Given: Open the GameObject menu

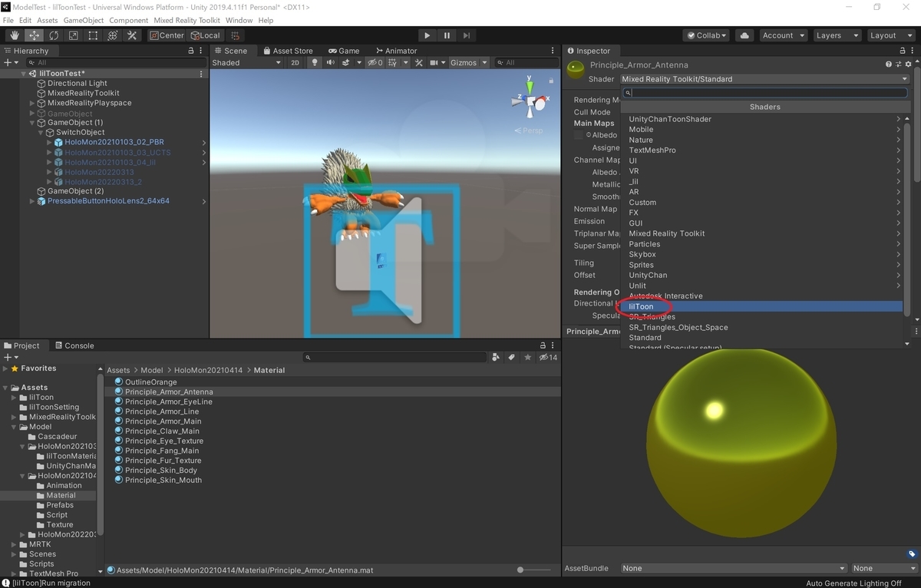Looking at the screenshot, I should (84, 20).
